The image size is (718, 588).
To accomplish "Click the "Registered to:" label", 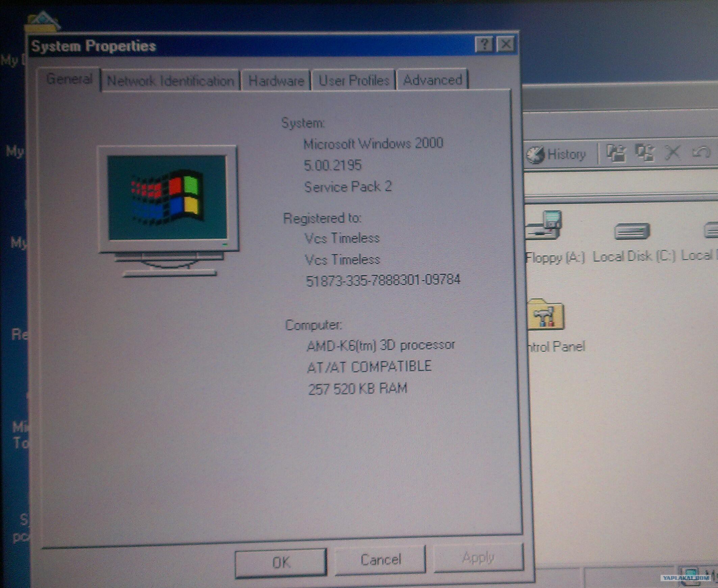I will (x=322, y=218).
